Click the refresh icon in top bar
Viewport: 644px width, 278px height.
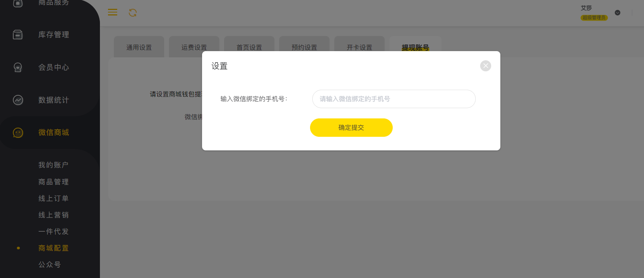point(133,13)
